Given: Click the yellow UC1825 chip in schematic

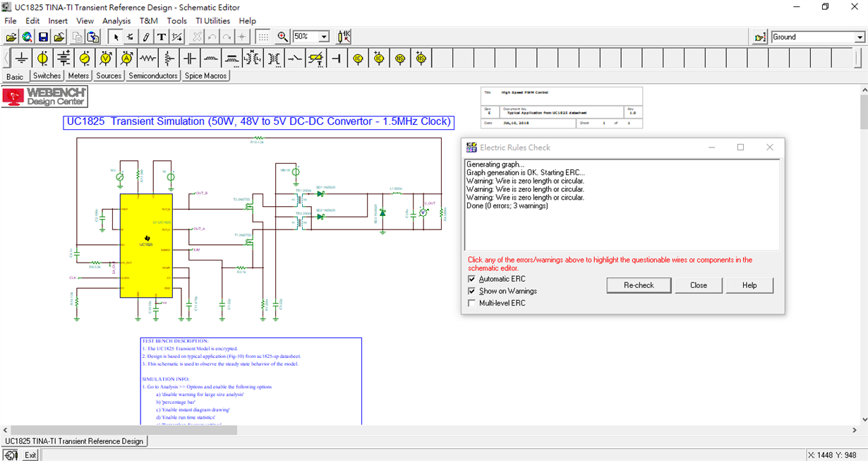Looking at the screenshot, I should coord(145,245).
